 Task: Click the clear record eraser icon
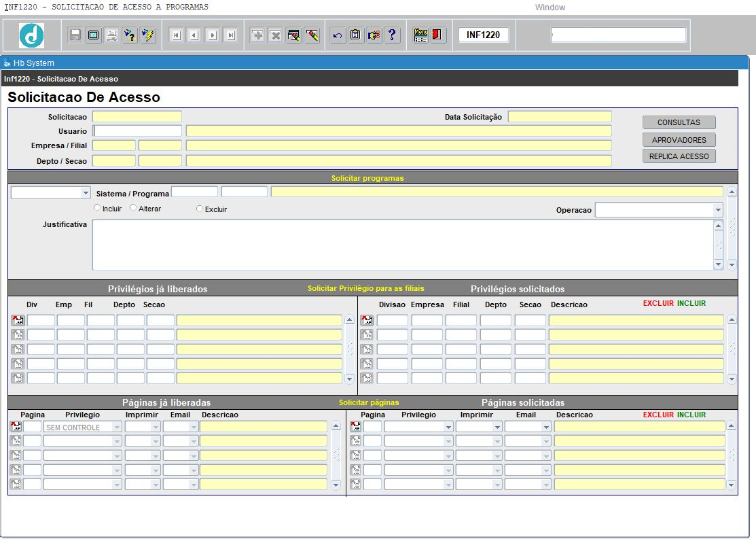[312, 35]
